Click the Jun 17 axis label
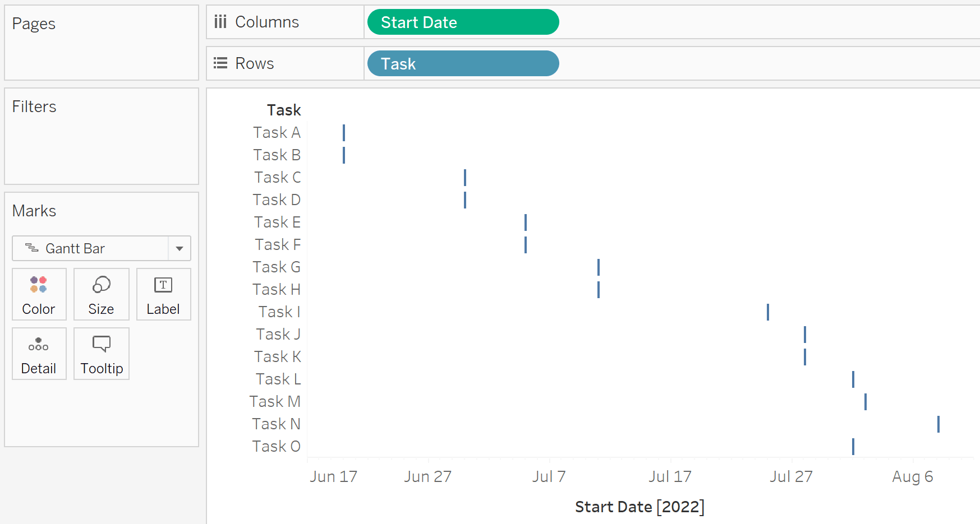 click(334, 476)
